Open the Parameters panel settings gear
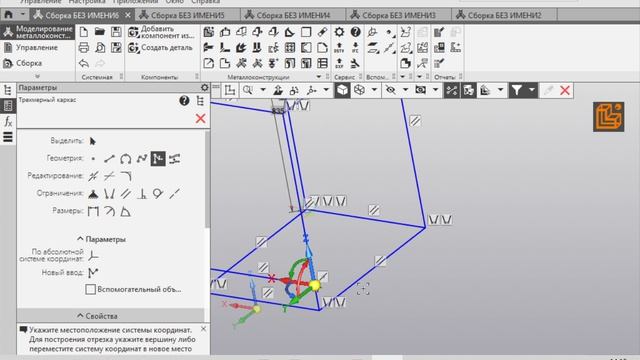This screenshot has height=360, width=640. (x=204, y=87)
